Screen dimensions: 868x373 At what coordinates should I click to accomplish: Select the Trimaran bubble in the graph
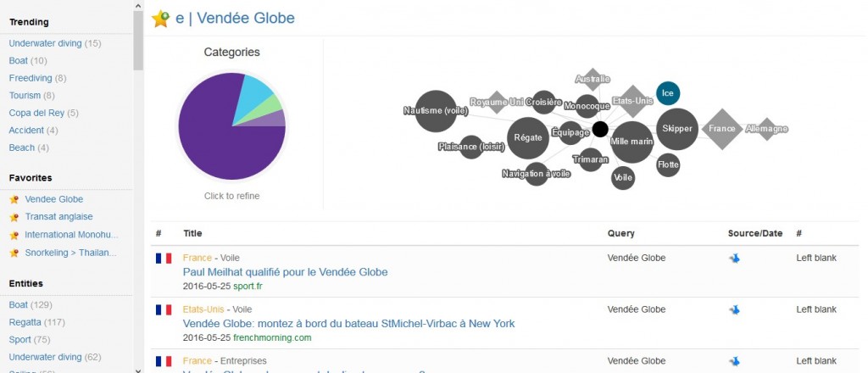coord(591,160)
